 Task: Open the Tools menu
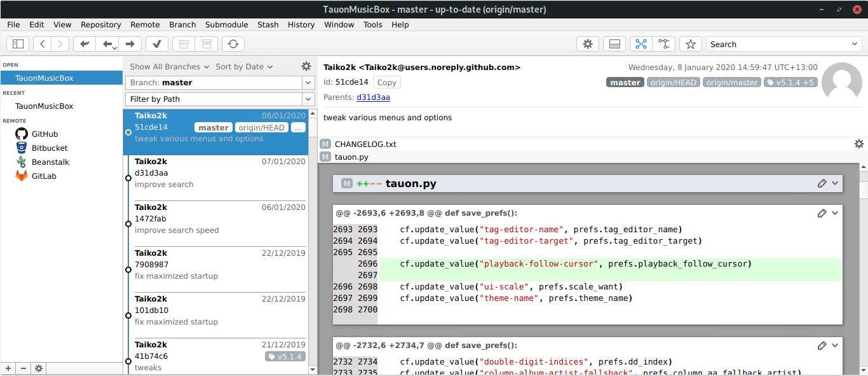click(x=372, y=25)
